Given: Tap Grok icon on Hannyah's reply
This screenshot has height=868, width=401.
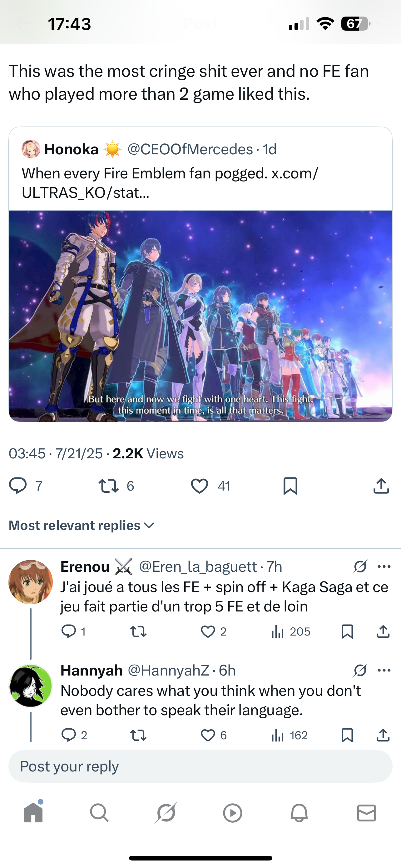Looking at the screenshot, I should (360, 670).
